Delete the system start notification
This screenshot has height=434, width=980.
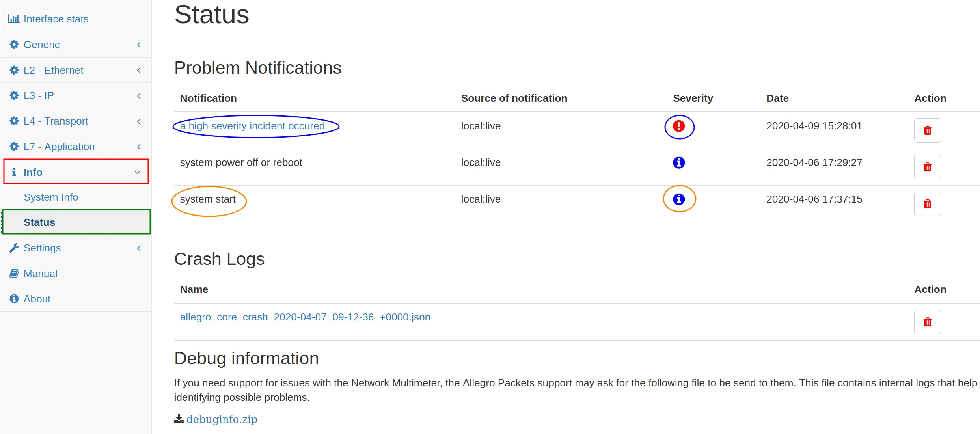[927, 204]
